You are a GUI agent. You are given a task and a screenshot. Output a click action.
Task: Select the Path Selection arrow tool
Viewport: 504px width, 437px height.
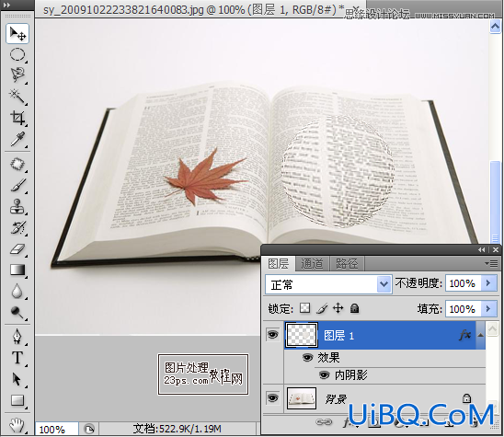click(x=17, y=379)
